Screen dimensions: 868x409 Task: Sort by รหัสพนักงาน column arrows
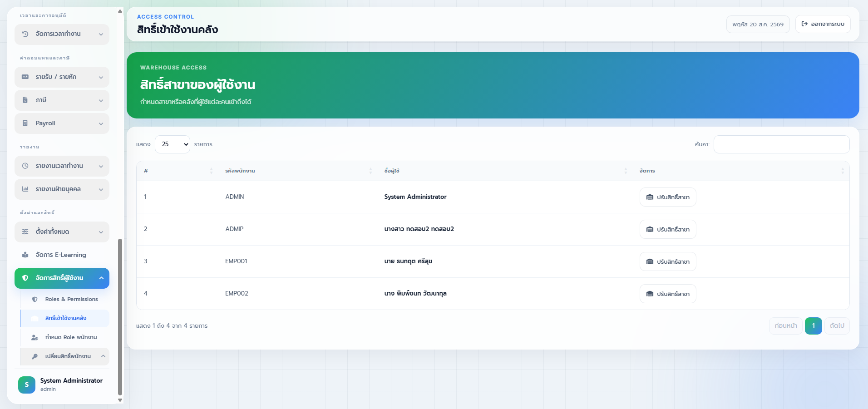coord(370,171)
